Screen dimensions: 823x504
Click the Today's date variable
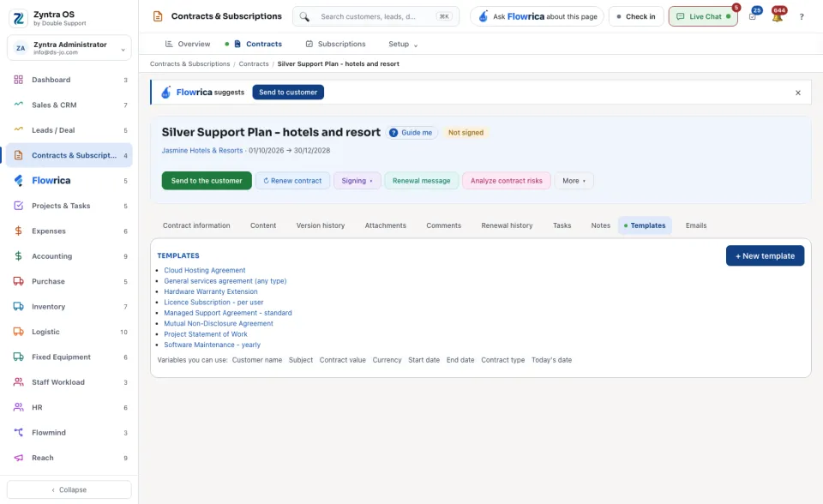(551, 360)
